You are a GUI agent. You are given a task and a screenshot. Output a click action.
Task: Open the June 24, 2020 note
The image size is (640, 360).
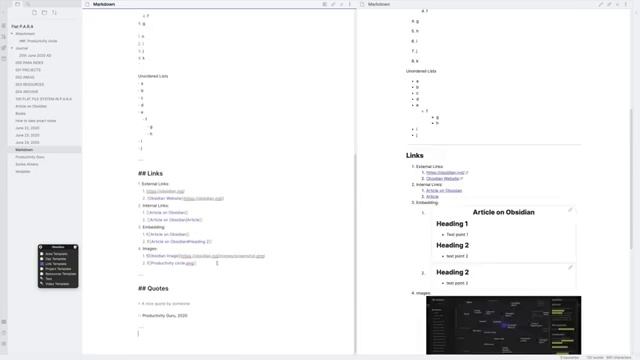(x=27, y=142)
